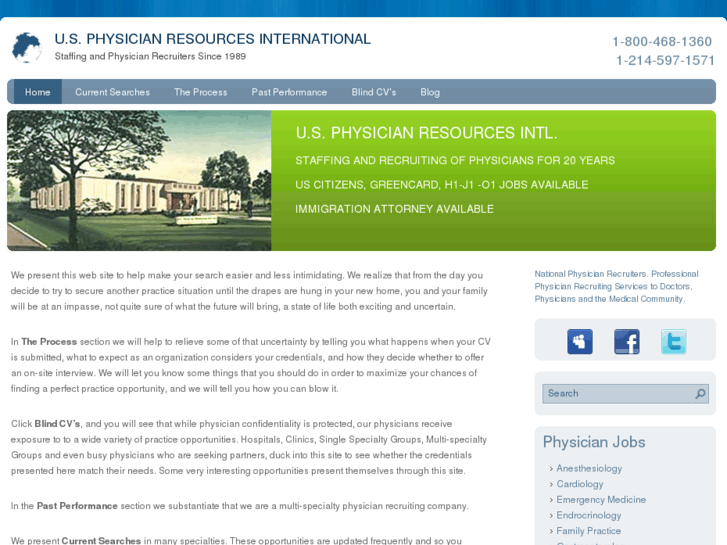Viewport: 727px width, 545px height.
Task: Click phone number 1-800-468-1360
Action: [x=662, y=42]
